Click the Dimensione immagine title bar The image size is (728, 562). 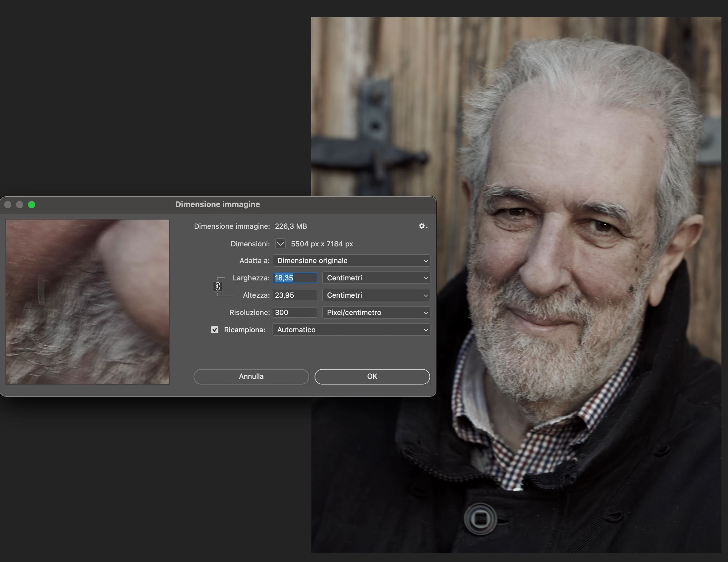217,204
